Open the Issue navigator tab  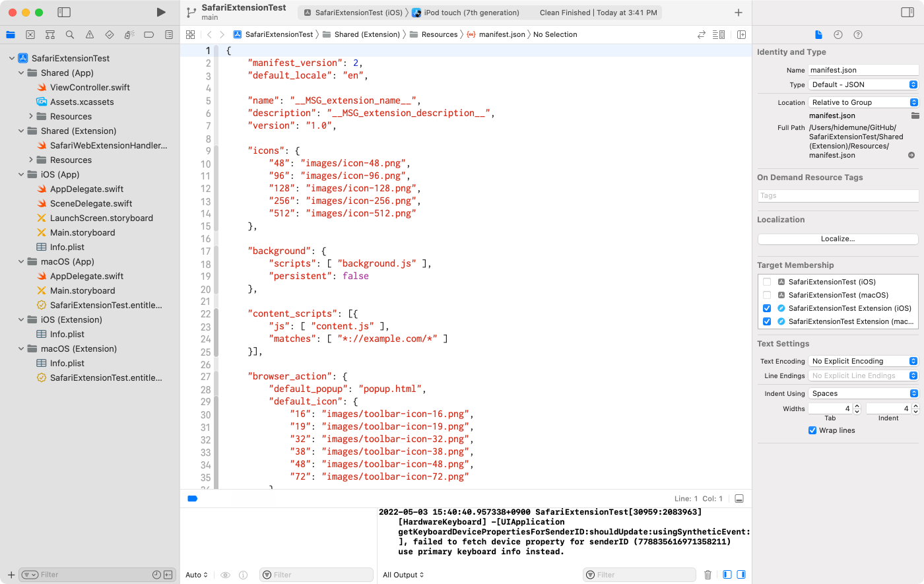click(x=90, y=35)
